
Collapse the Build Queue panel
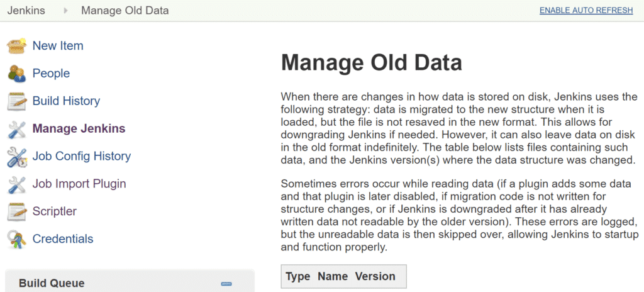click(x=226, y=284)
